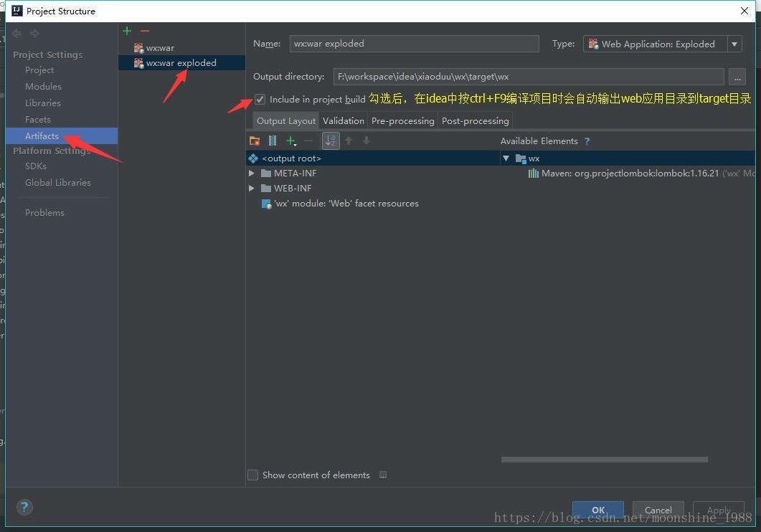Click the Apply button
The image size is (761, 532).
pyautogui.click(x=719, y=510)
